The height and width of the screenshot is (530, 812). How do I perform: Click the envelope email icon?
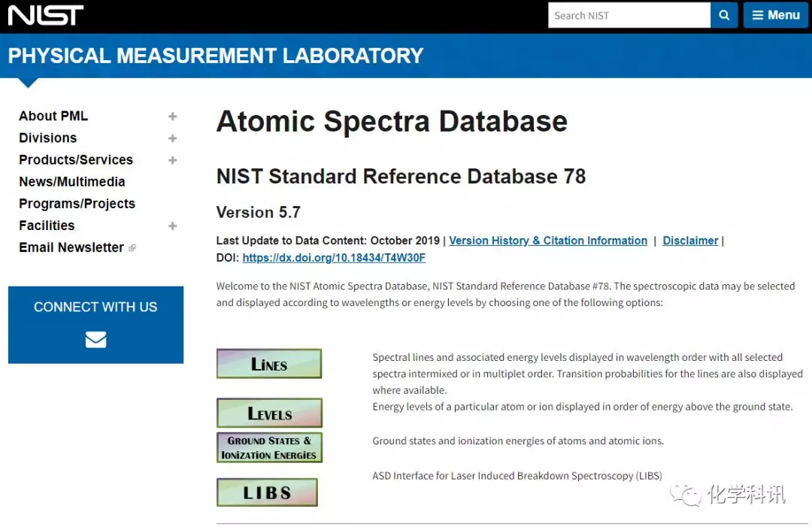coord(95,340)
